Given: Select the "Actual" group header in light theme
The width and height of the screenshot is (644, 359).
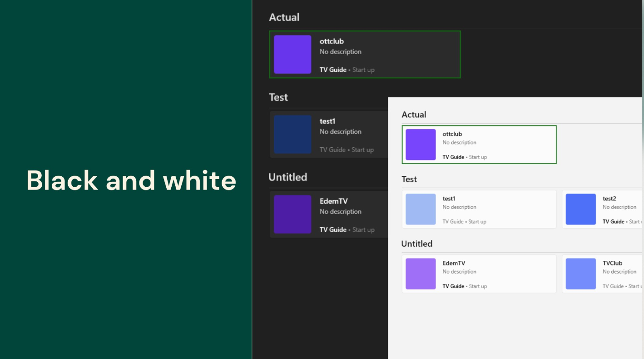Looking at the screenshot, I should [x=414, y=115].
